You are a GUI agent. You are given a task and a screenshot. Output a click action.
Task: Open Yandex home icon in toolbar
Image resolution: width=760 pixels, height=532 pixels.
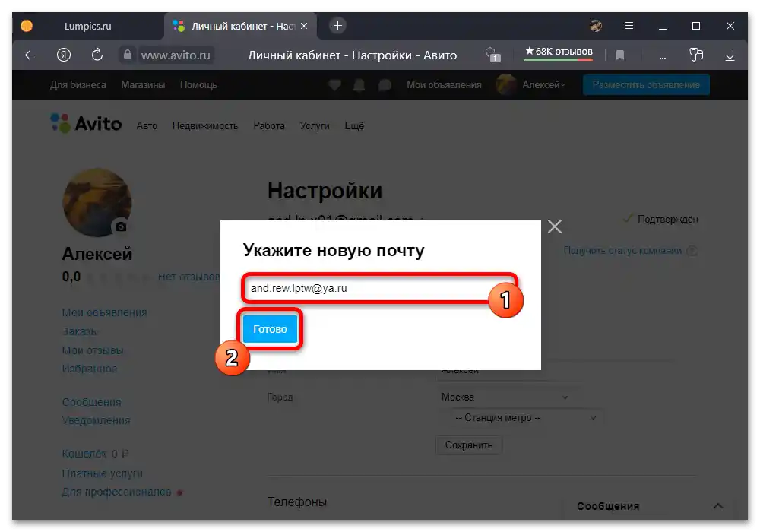(x=64, y=55)
